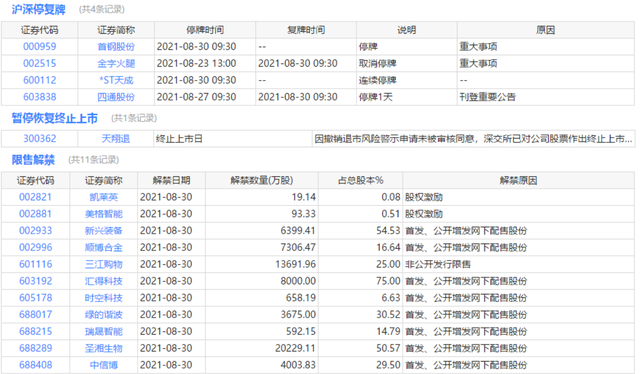The image size is (640, 374).
Task: Click the 说明 column header
Action: click(x=407, y=30)
